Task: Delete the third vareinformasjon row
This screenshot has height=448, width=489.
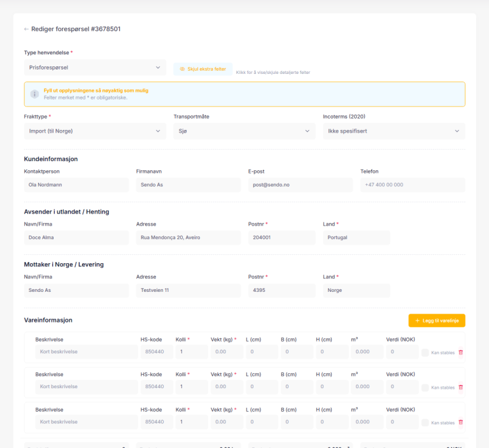Action: 461,422
